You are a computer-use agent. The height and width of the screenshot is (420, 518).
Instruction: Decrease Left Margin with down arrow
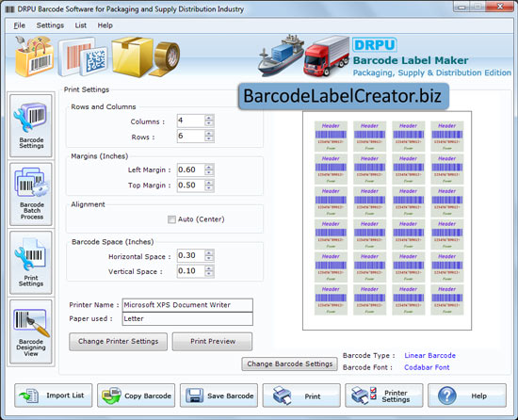click(x=209, y=173)
